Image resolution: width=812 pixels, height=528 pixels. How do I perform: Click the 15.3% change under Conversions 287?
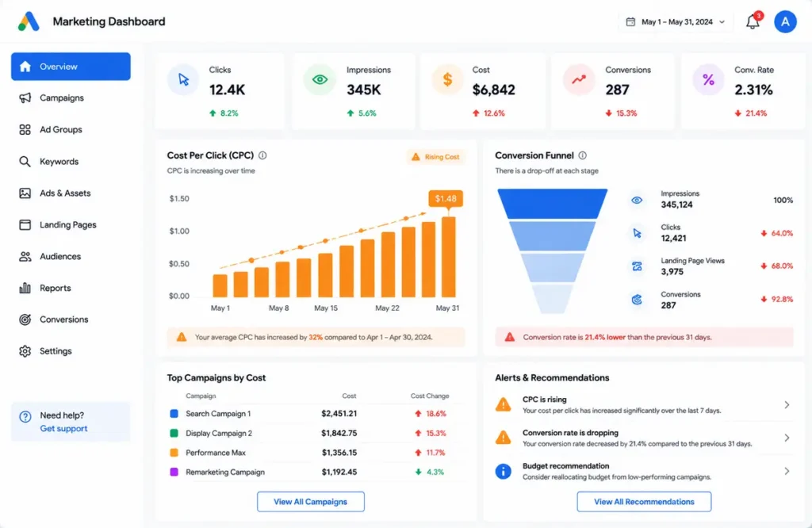tap(621, 113)
